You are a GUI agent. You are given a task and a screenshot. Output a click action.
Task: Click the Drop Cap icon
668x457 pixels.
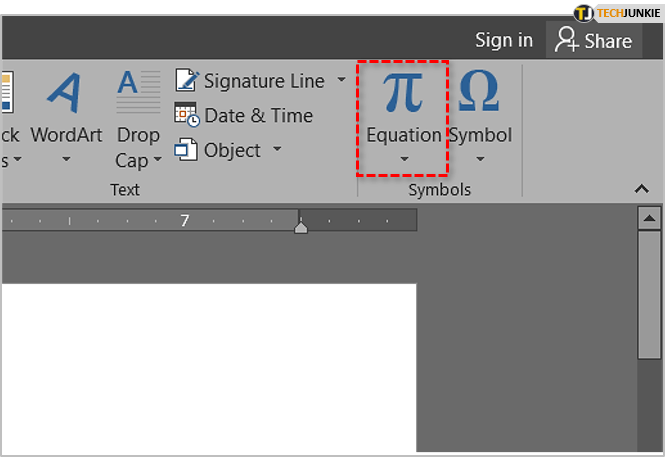pyautogui.click(x=138, y=93)
